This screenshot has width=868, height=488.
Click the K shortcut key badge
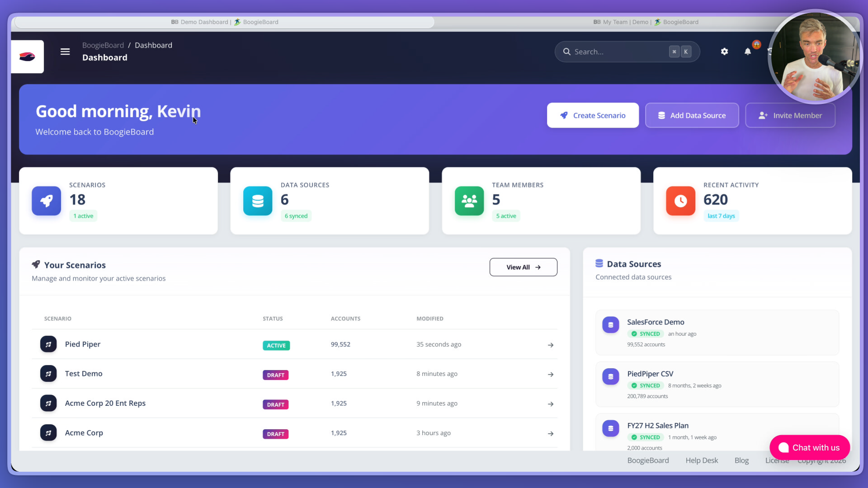coord(686,52)
